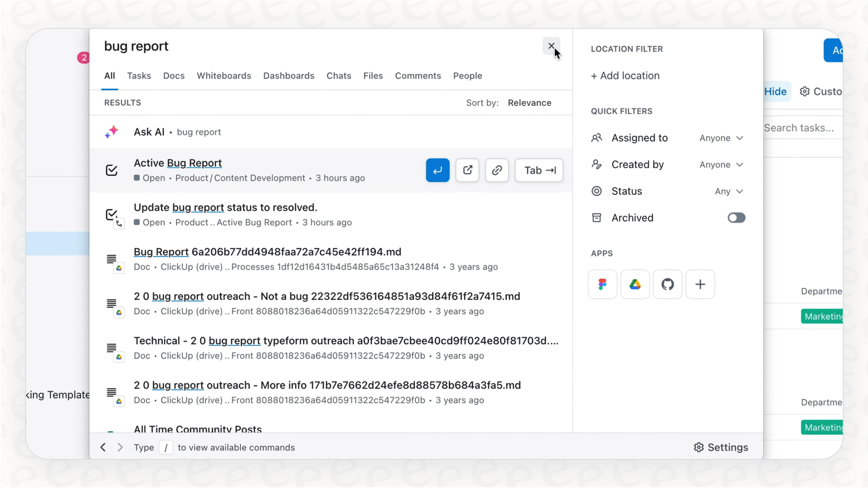
Task: Click Add location filter
Action: click(625, 76)
